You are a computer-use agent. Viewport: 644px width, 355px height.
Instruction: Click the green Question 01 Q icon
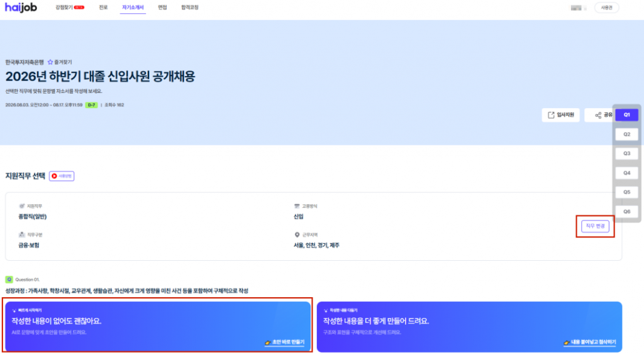(x=9, y=280)
